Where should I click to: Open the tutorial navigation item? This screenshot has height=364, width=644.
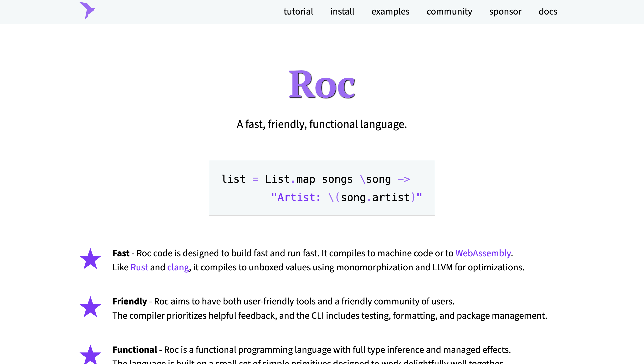pyautogui.click(x=298, y=11)
